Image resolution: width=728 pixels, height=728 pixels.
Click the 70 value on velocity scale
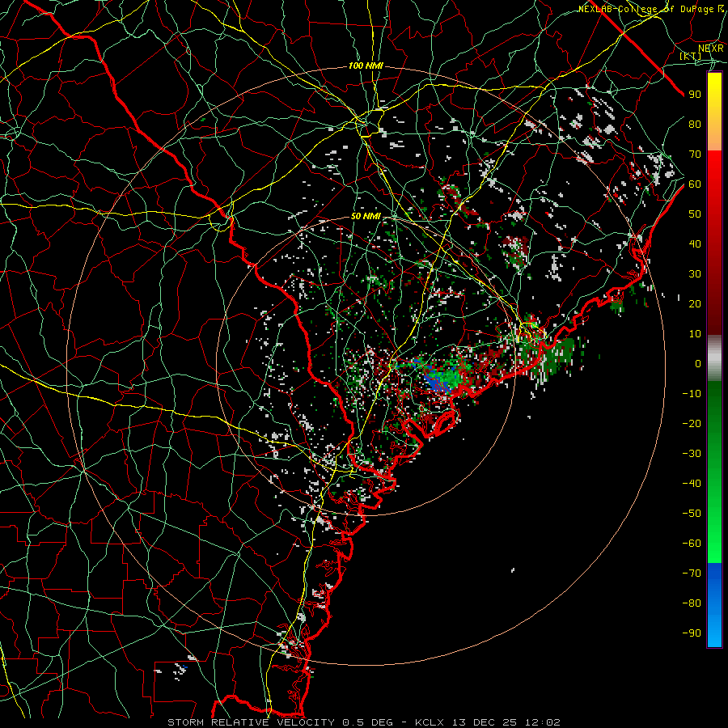tap(695, 154)
